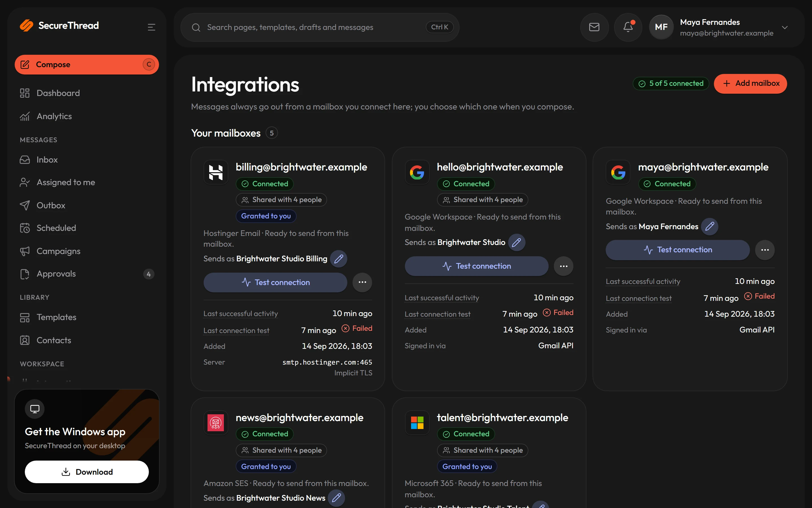Go to Inbox

click(x=87, y=159)
